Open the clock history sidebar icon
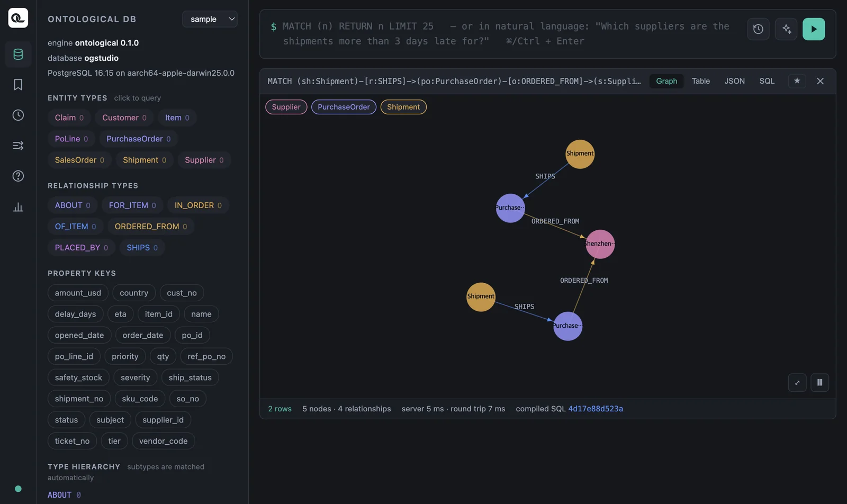Image resolution: width=847 pixels, height=504 pixels. click(18, 115)
